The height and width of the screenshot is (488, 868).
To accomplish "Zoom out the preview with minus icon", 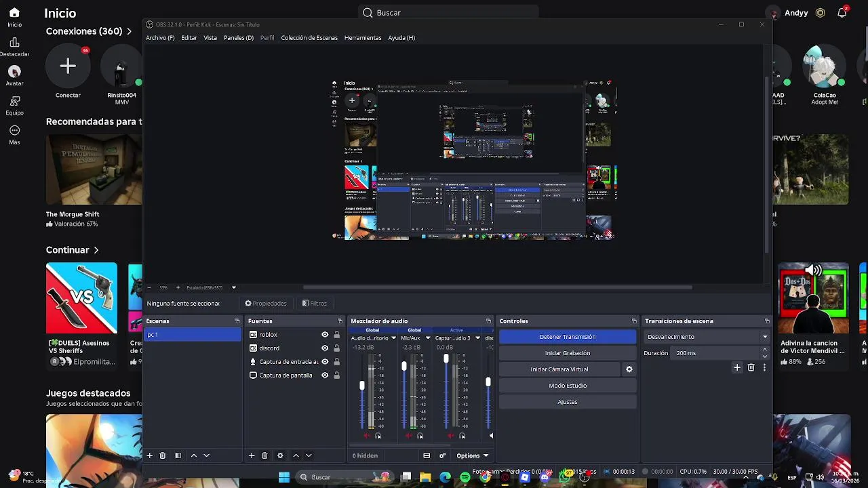I will [x=149, y=287].
